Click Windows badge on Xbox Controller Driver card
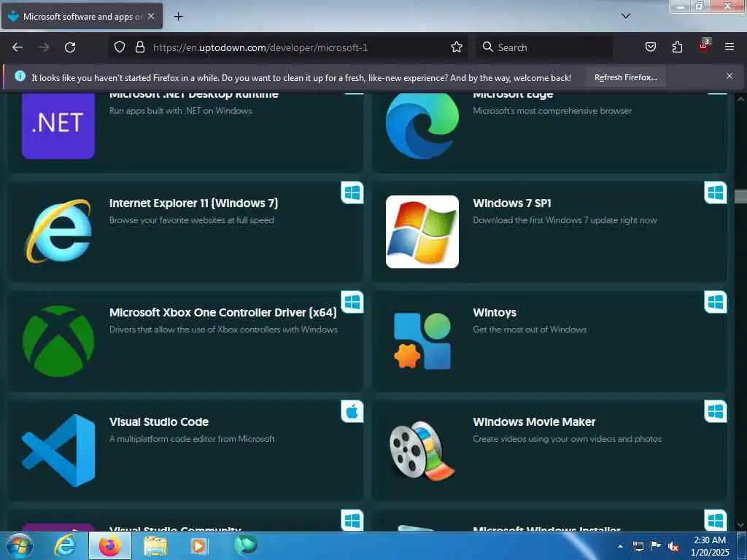Image resolution: width=747 pixels, height=560 pixels. tap(352, 302)
